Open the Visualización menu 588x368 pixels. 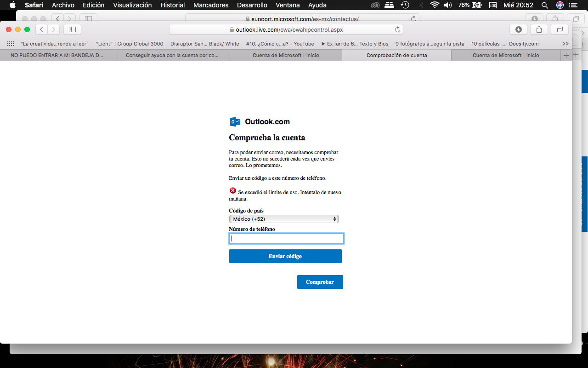[x=133, y=5]
